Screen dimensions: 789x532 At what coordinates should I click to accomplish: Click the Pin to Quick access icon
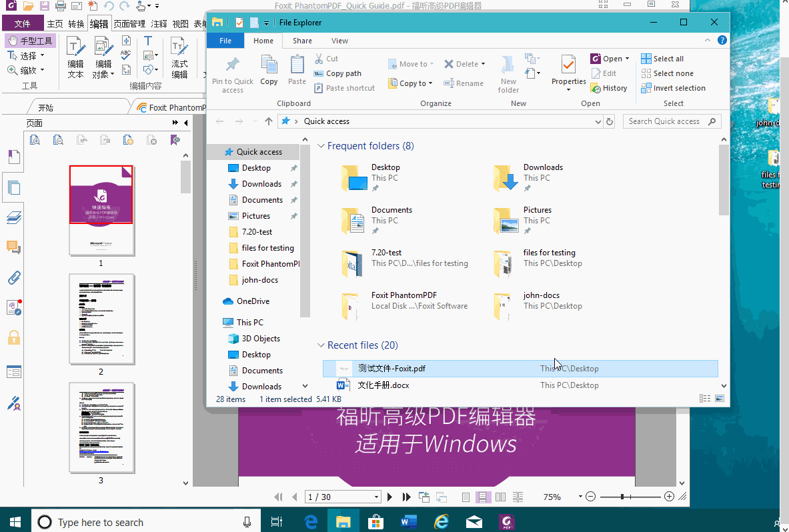pos(232,66)
